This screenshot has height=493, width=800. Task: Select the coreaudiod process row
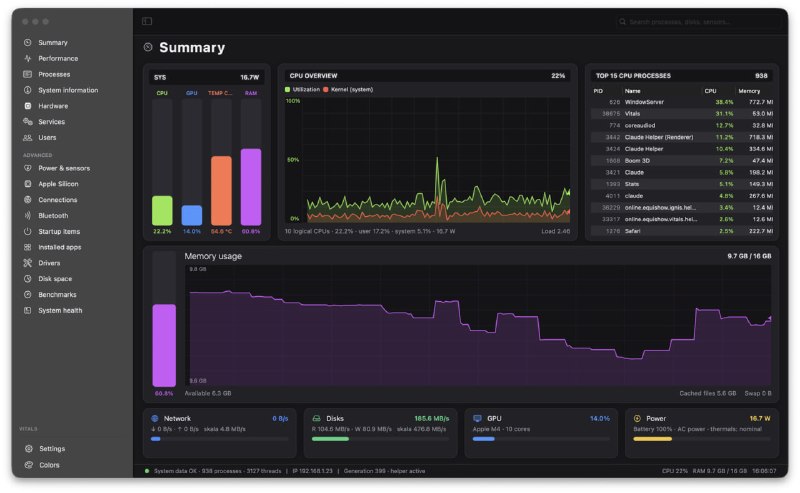(x=682, y=126)
